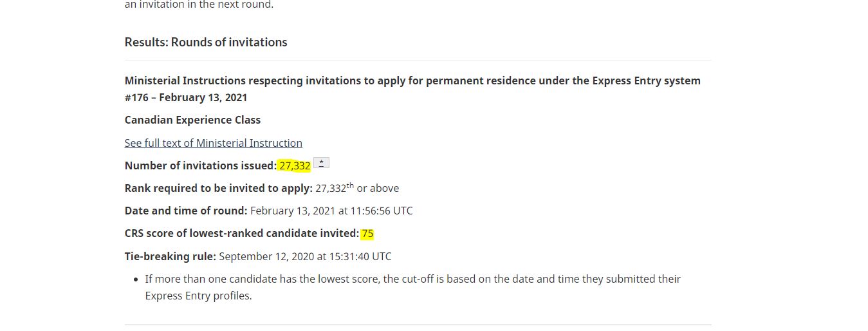Click the Results: Rounds of invitations heading
This screenshot has height=331, width=868.
pos(206,42)
